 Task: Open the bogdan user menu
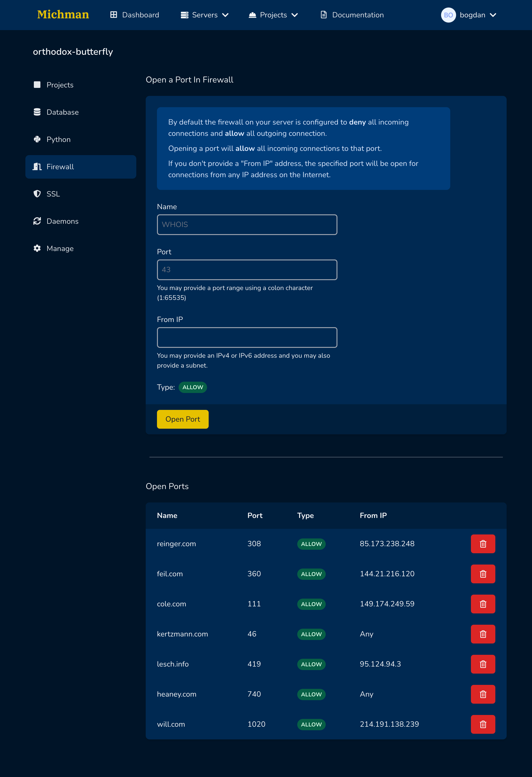pos(478,15)
